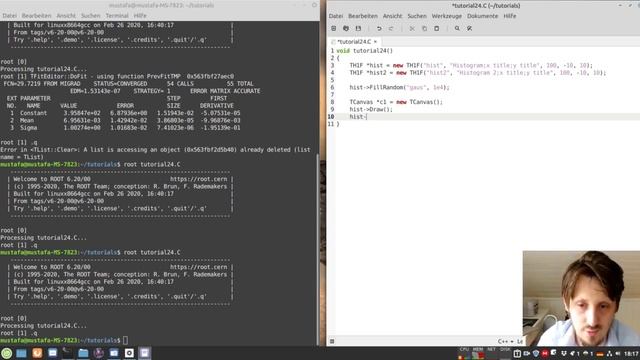Click the blue shield icon in system tray

tap(536, 353)
